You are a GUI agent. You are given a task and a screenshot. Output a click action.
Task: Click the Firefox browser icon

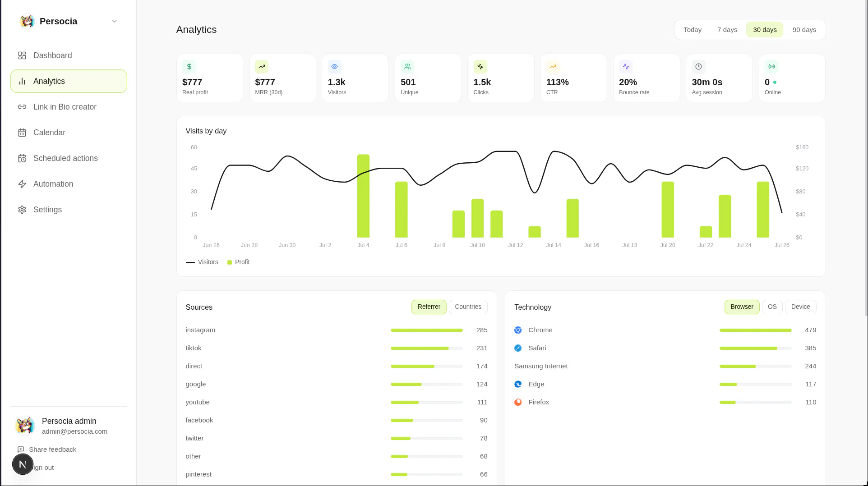tap(518, 402)
